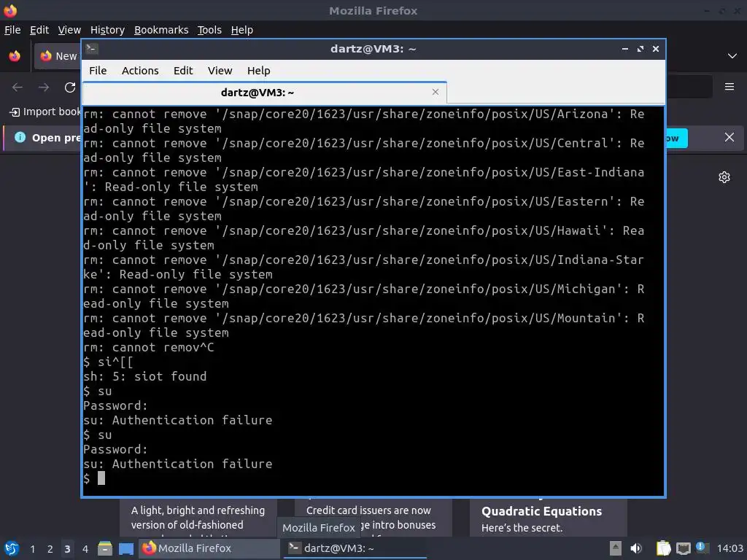The height and width of the screenshot is (560, 747).
Task: Switch to Mozilla Firefox taskbar entry
Action: pyautogui.click(x=209, y=548)
